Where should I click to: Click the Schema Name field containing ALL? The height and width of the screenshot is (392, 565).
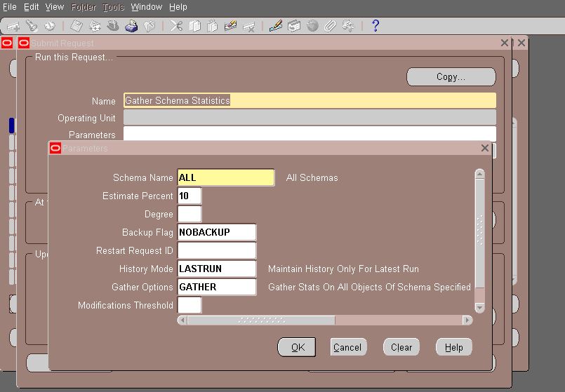point(226,177)
